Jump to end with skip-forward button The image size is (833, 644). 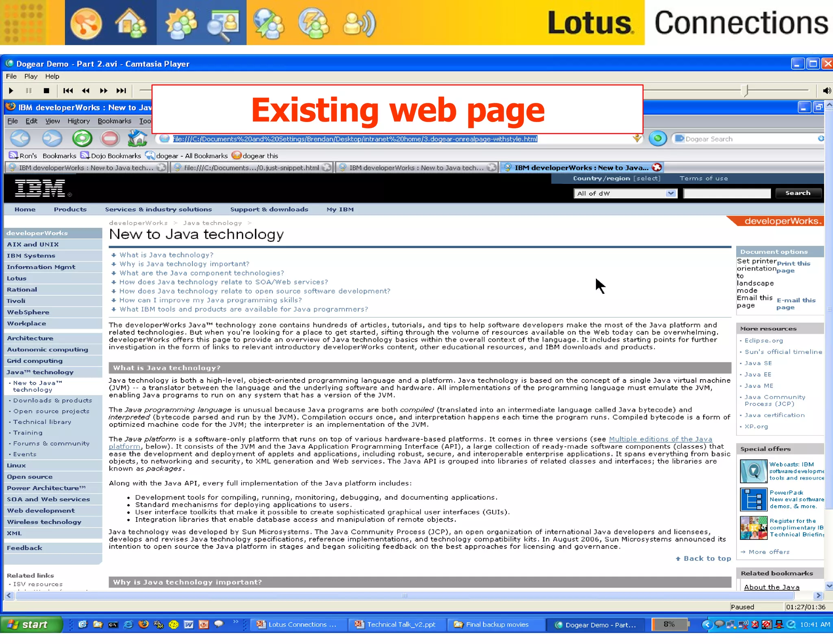[x=121, y=91]
